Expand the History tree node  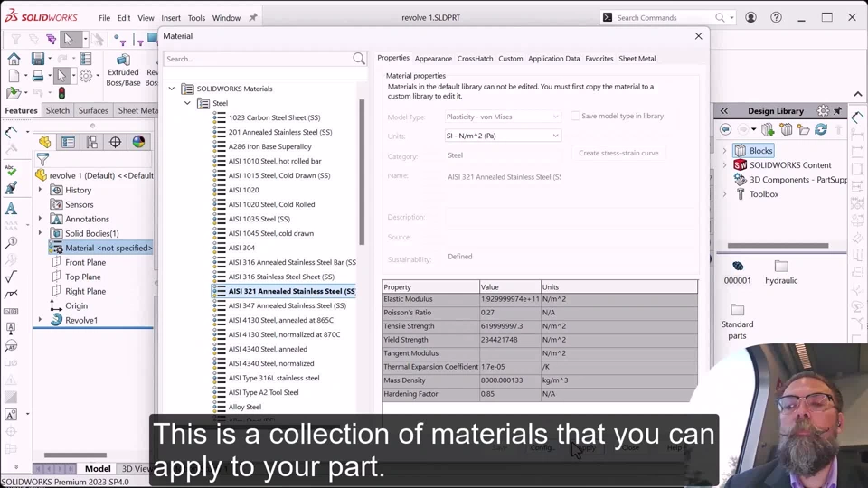point(40,190)
